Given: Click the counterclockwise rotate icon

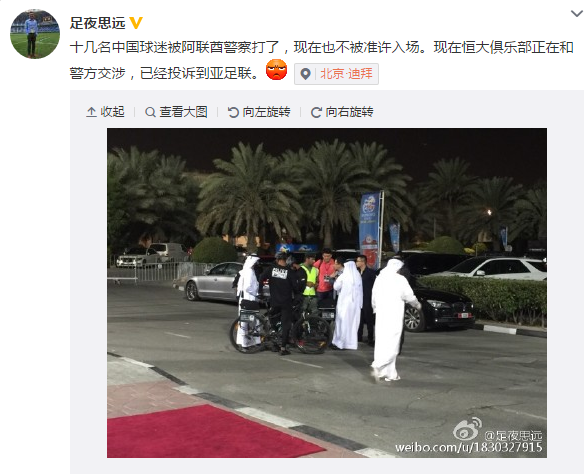Looking at the screenshot, I should (x=233, y=112).
